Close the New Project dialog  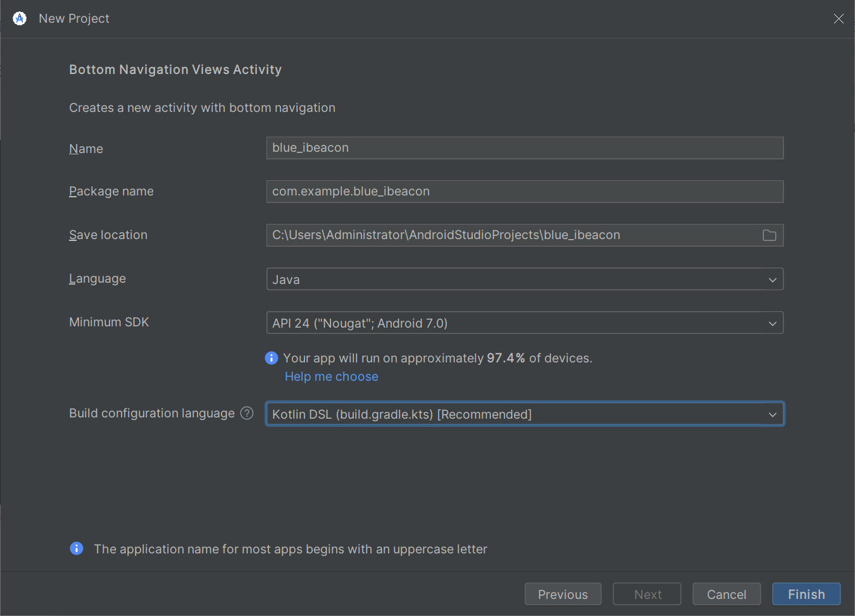click(x=839, y=18)
